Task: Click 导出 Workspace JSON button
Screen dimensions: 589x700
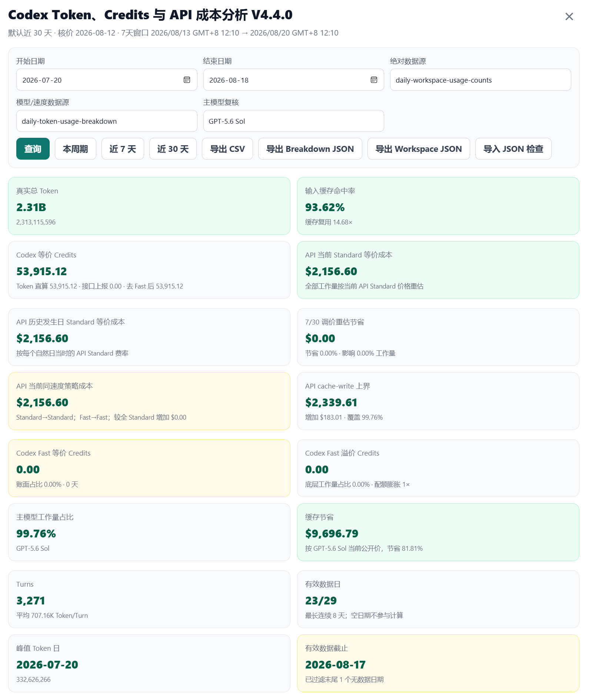Action: pos(419,149)
